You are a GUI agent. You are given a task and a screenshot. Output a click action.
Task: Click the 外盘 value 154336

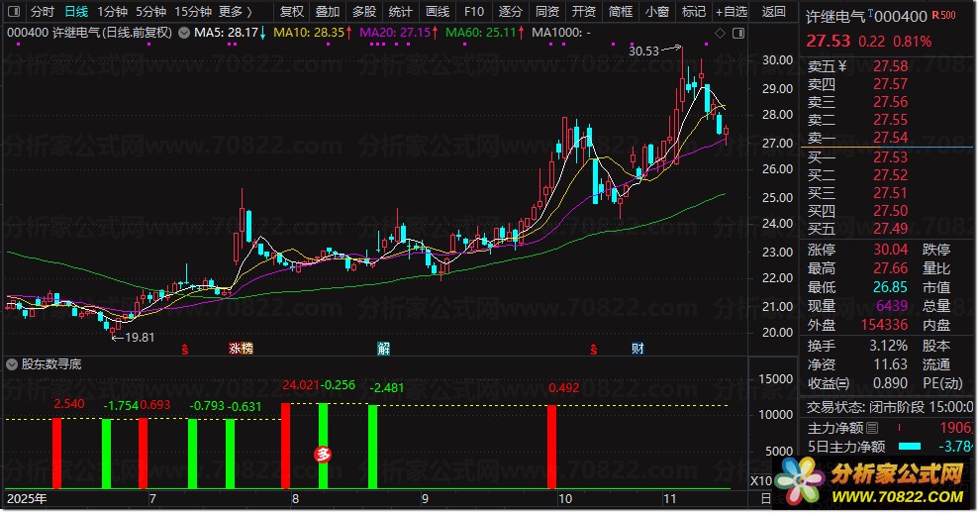click(x=884, y=325)
